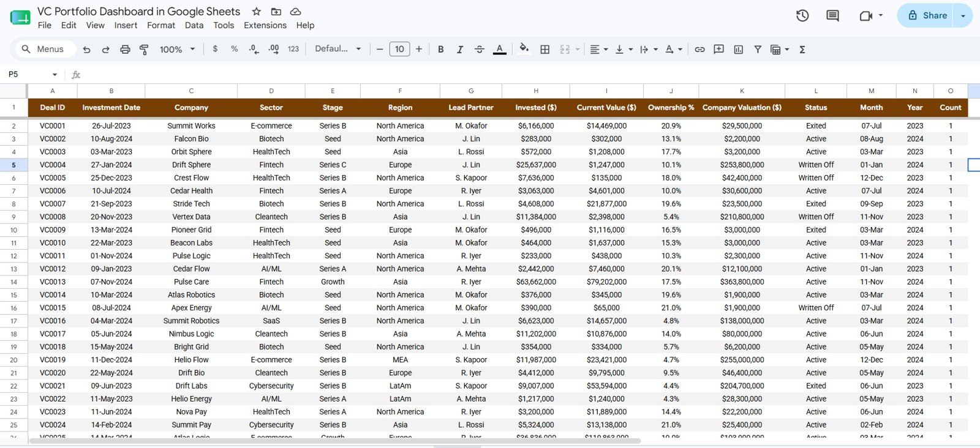Open all comments panel icon
The height and width of the screenshot is (448, 980).
coord(832,16)
